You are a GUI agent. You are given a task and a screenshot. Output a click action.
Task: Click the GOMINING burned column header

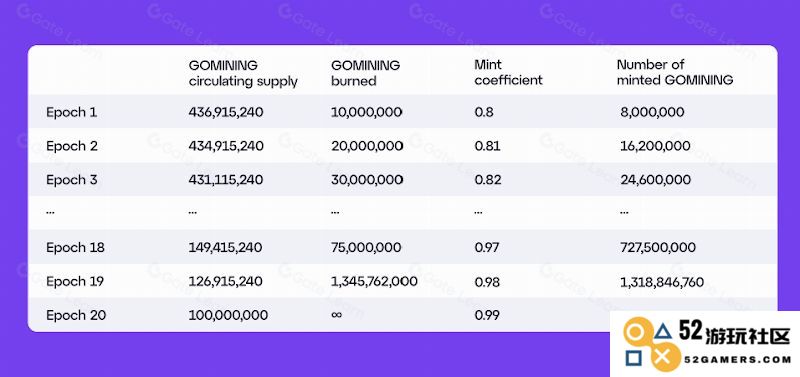click(365, 73)
